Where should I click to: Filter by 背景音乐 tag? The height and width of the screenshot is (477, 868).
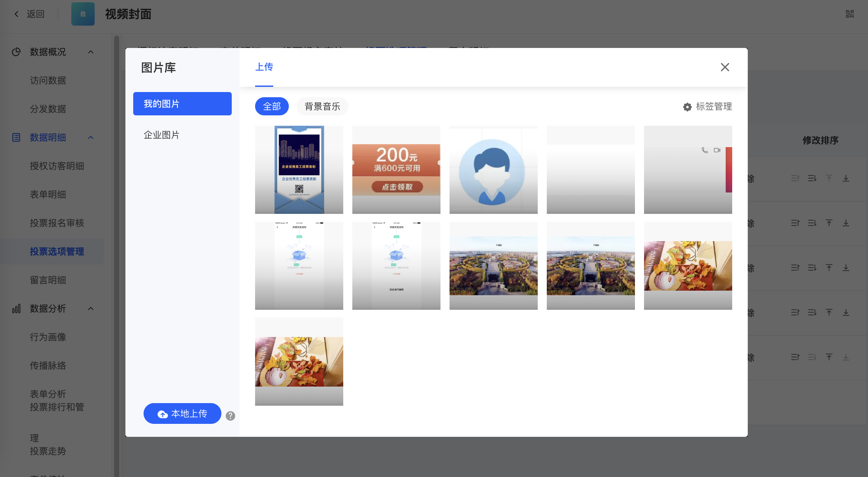[322, 106]
